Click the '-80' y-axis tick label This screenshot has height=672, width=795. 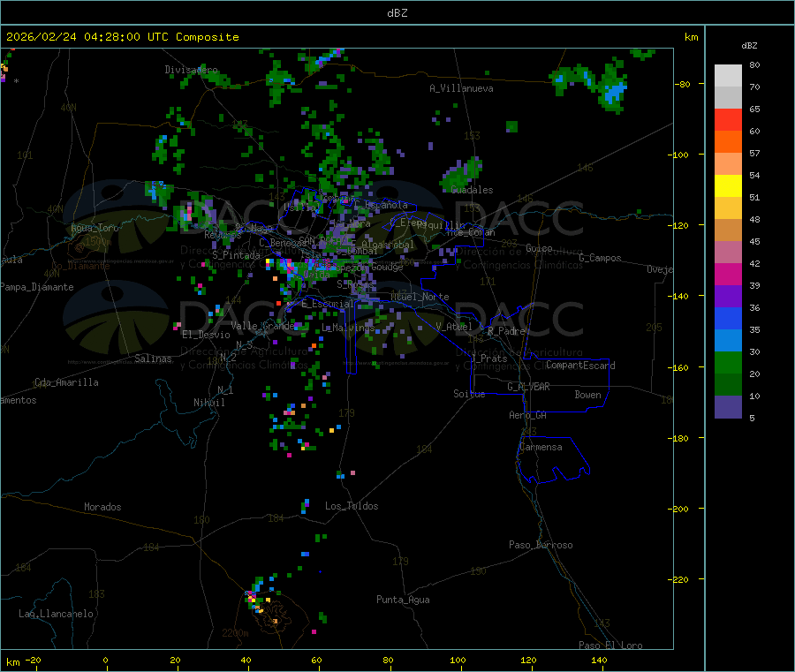(x=683, y=84)
